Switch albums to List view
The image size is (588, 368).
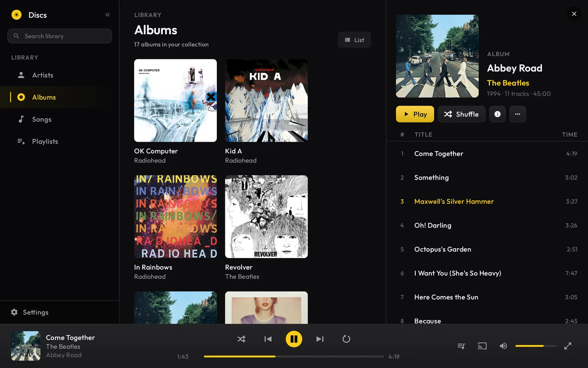click(354, 40)
